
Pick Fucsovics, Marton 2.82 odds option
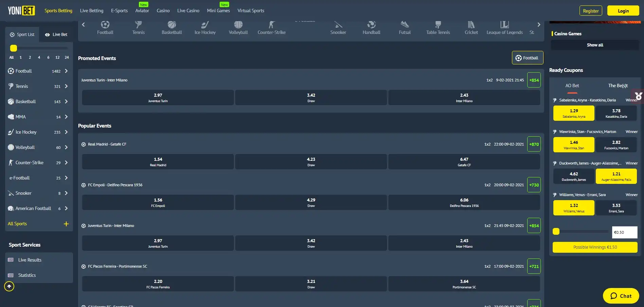coord(616,145)
